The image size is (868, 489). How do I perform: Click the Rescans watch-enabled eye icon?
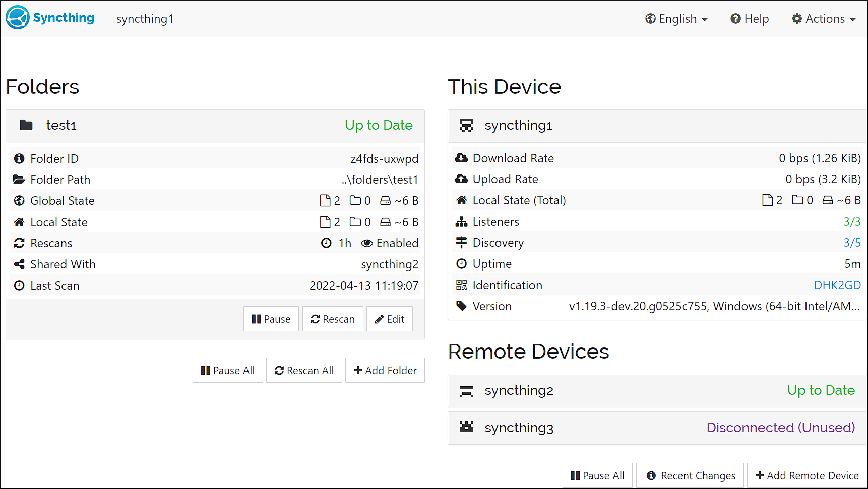pos(367,243)
